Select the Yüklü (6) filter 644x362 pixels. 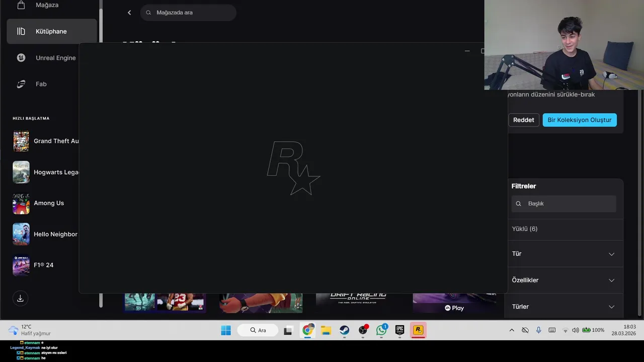pos(525,229)
